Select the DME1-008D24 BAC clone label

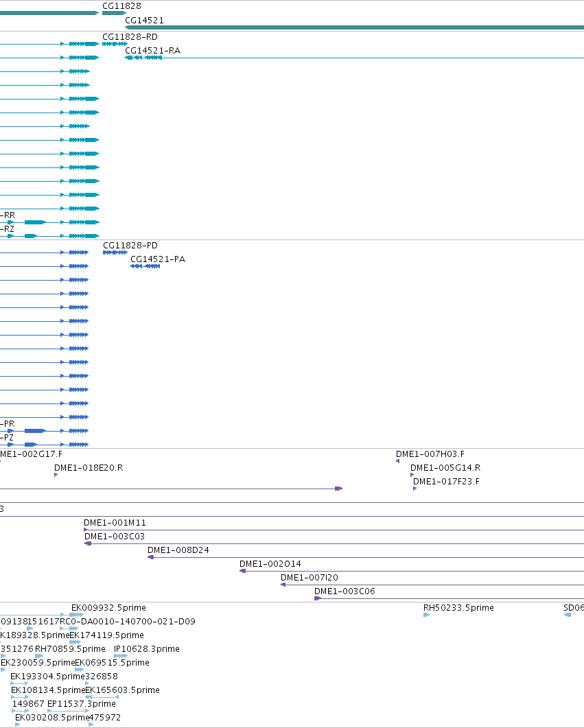coord(178,550)
